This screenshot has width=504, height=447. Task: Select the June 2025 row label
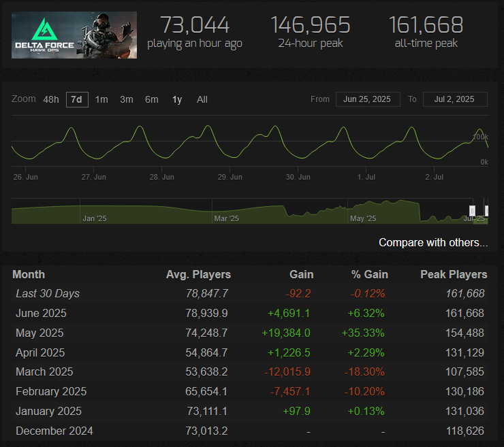(41, 313)
